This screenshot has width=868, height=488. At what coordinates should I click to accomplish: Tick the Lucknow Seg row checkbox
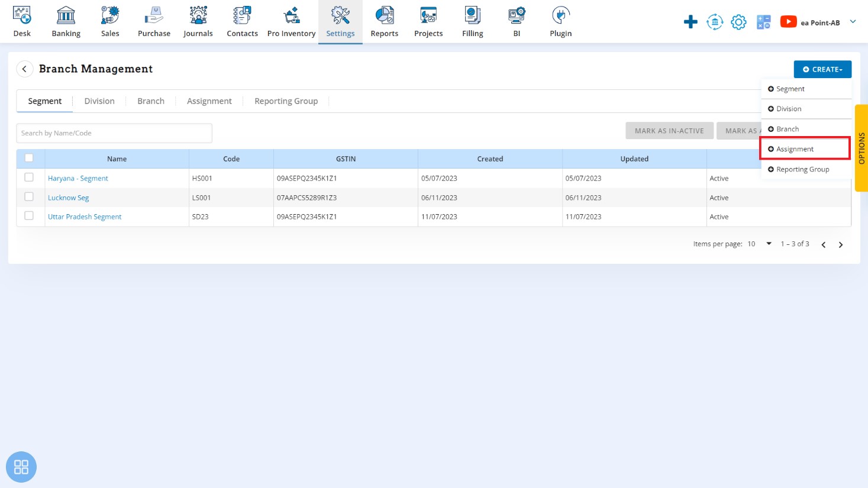[29, 197]
